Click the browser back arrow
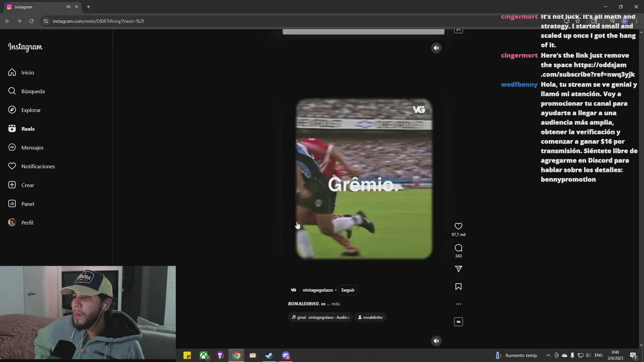644x362 pixels. pos(7,21)
